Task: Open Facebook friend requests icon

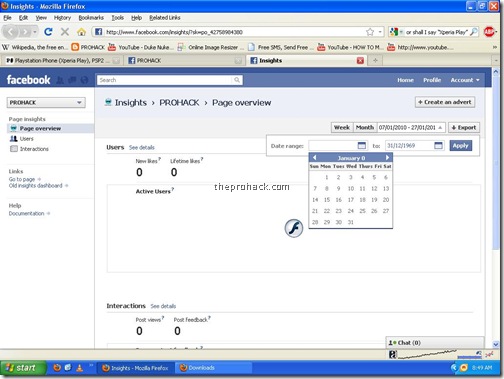Action: pos(60,80)
